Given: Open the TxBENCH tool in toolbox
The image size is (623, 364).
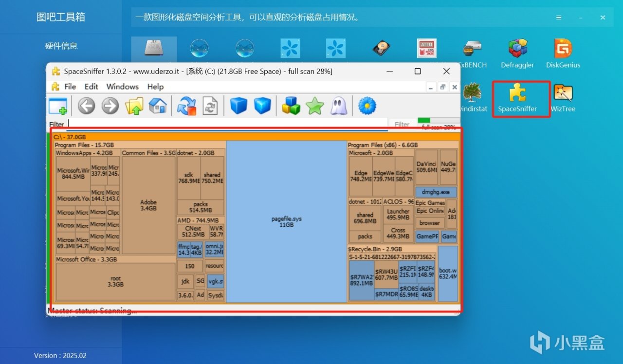Looking at the screenshot, I should click(x=472, y=54).
